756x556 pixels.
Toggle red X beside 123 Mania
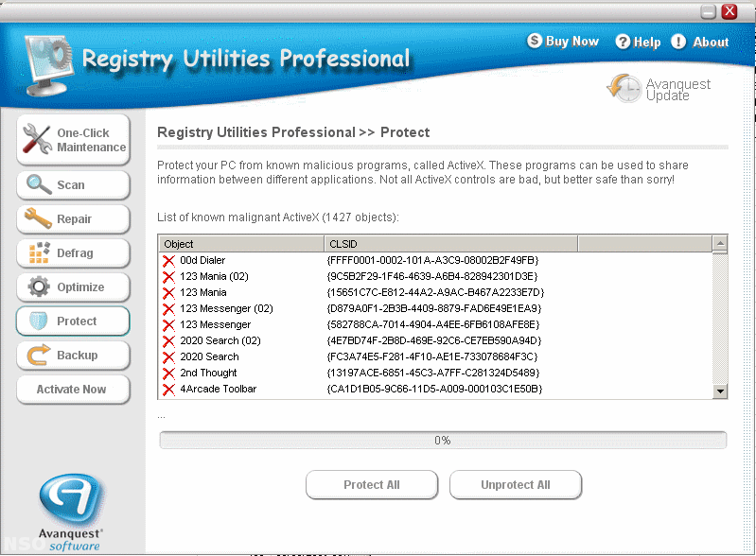coord(168,293)
